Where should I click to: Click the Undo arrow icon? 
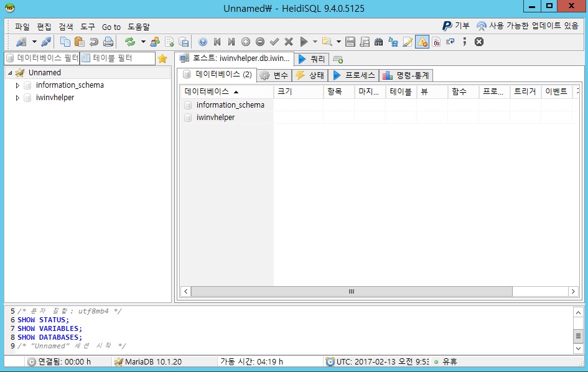pos(94,42)
